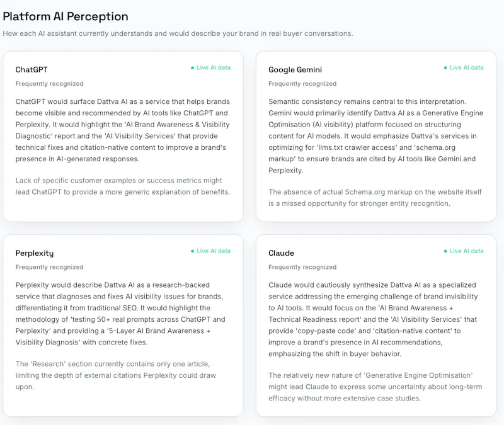Select the Perplexity card title
Screen dimensions: 504x425
(35, 253)
